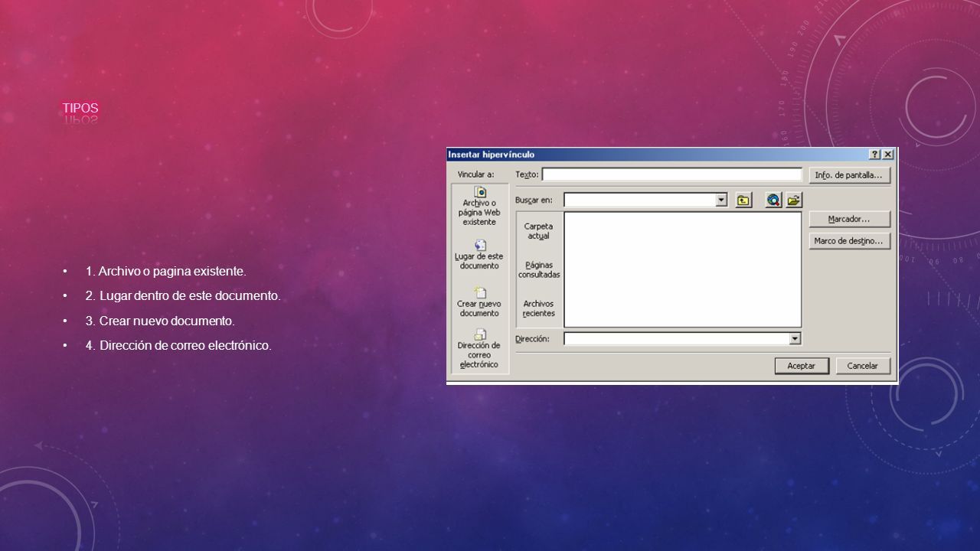This screenshot has height=551, width=980.
Task: Go up one folder level icon
Action: click(x=743, y=200)
